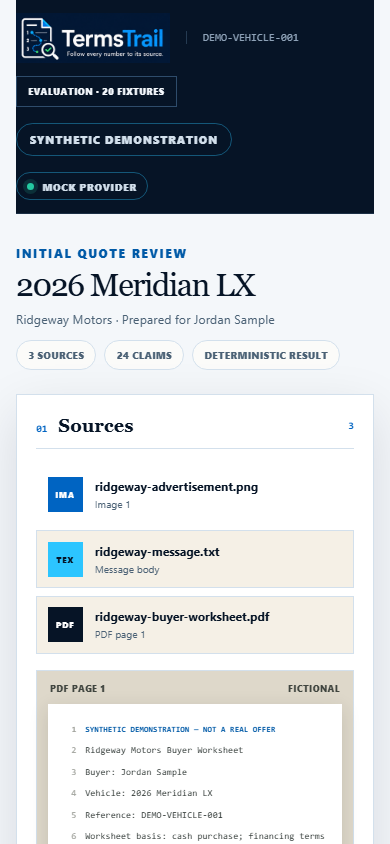The width and height of the screenshot is (390, 844).
Task: Click the TEX file type icon
Action: click(65, 559)
